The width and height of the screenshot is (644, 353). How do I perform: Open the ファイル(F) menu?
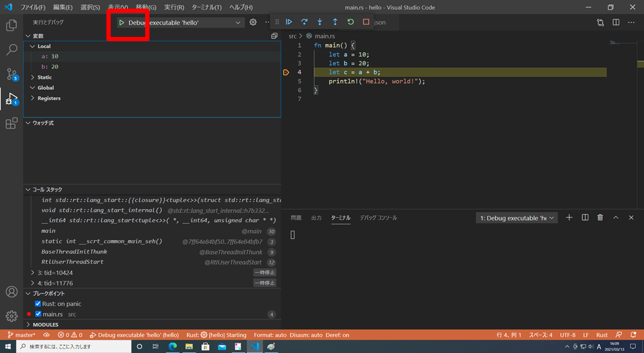[x=33, y=7]
